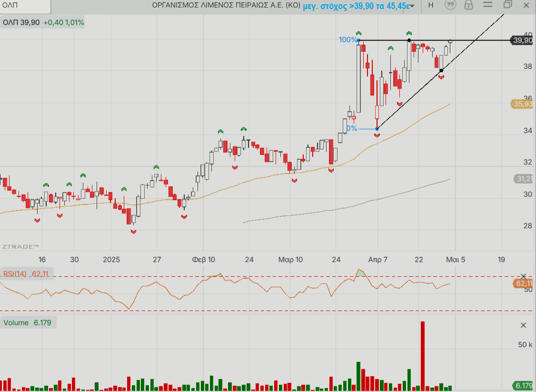Viewport: 536px width, 392px height.
Task: Click the ΟΛΠ 39,90 price legend
Action: [21, 22]
